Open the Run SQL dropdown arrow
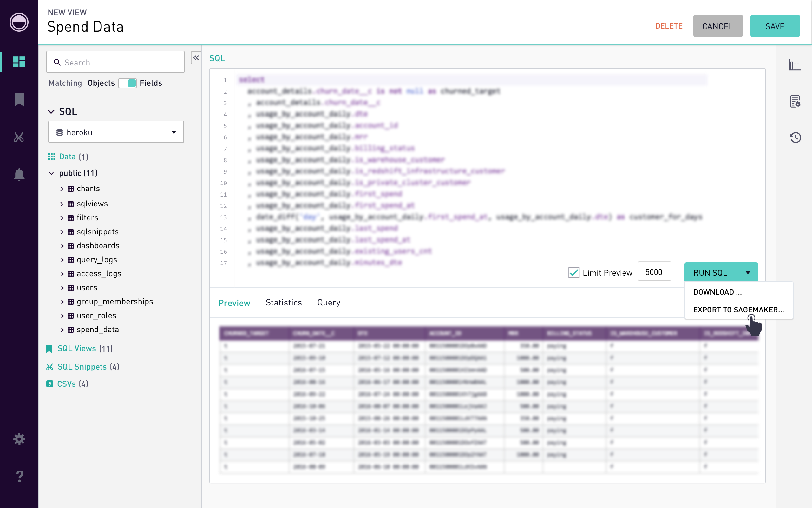This screenshot has width=812, height=508. tap(748, 272)
